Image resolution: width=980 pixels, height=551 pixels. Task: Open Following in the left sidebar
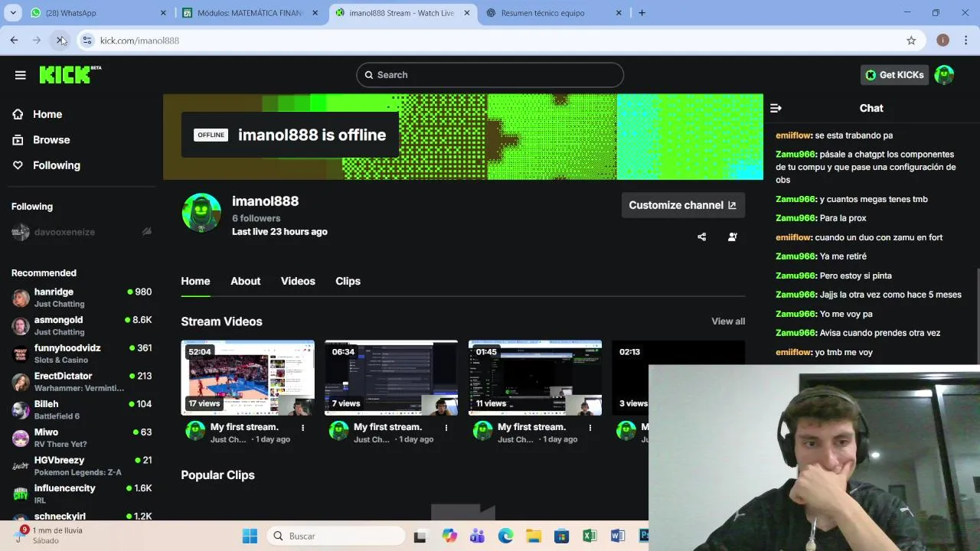coord(56,165)
